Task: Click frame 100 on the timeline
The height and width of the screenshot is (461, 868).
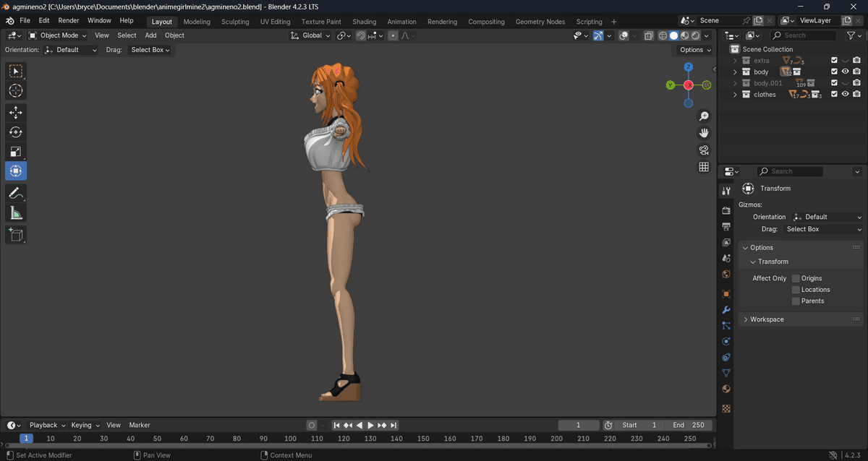Action: (x=290, y=439)
